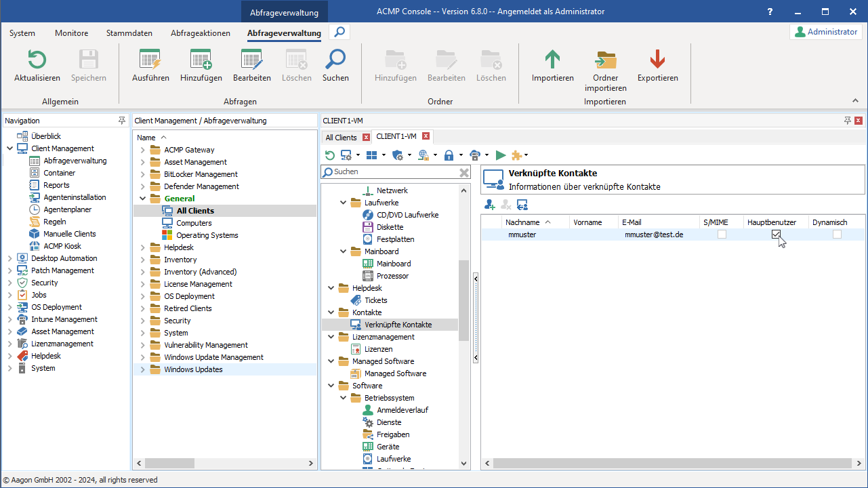
Task: Click Hinzufügen query icon in Abfragen group
Action: (201, 60)
